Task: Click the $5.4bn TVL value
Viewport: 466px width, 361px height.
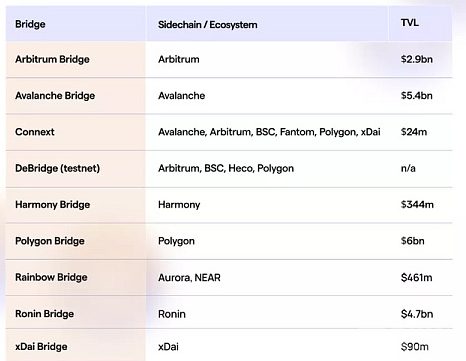Action: tap(417, 96)
